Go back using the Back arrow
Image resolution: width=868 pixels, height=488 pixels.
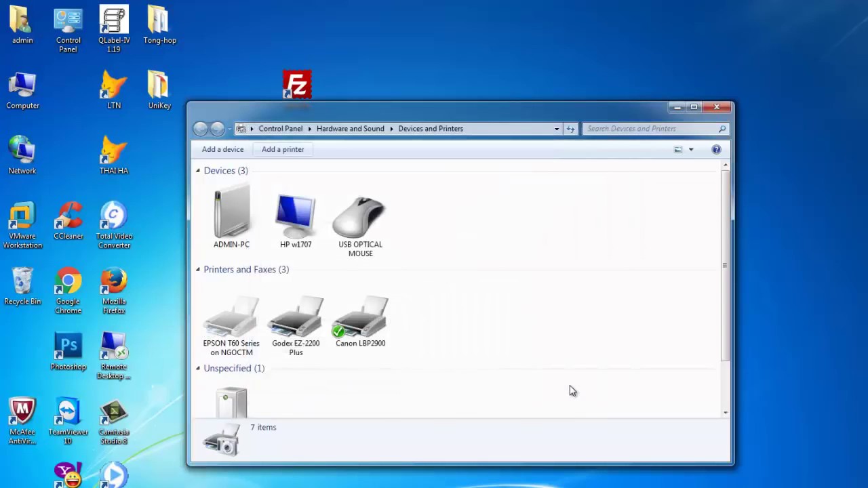(200, 129)
